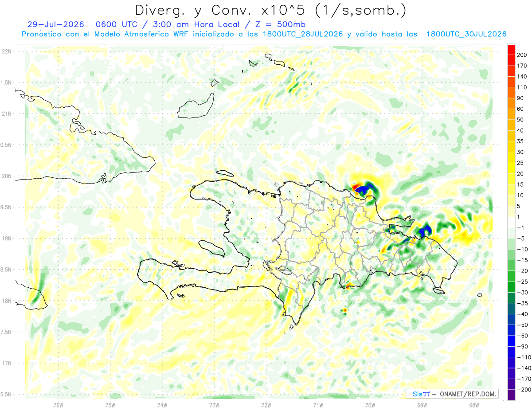Click the '75W' longitude label
Image resolution: width=532 pixels, height=411 pixels.
(110, 405)
